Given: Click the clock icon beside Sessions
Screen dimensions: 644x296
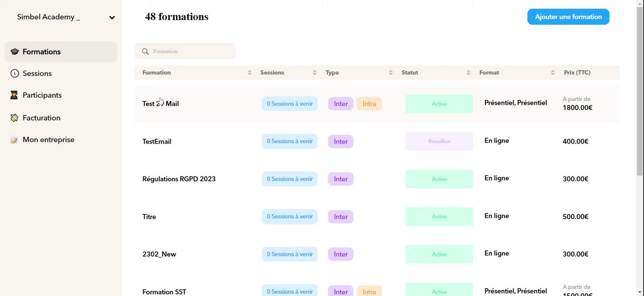Looking at the screenshot, I should point(15,74).
